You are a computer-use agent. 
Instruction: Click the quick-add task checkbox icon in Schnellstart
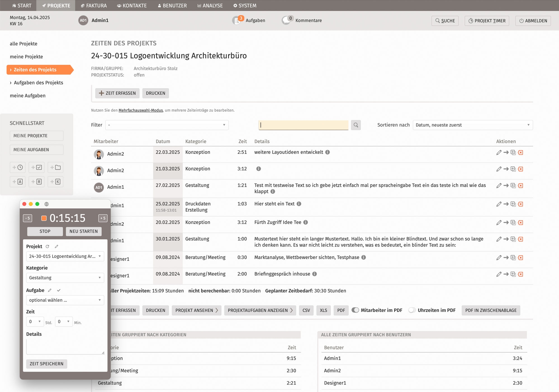tap(37, 167)
